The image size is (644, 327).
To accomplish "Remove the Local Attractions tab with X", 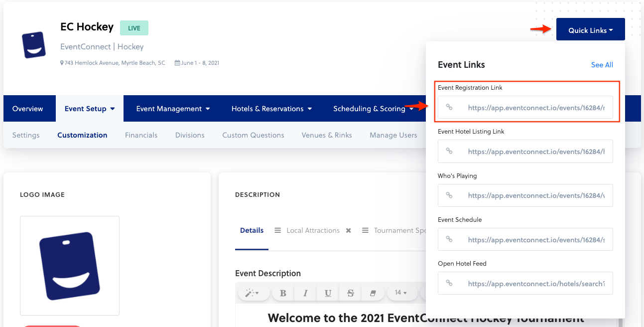I will coord(349,230).
